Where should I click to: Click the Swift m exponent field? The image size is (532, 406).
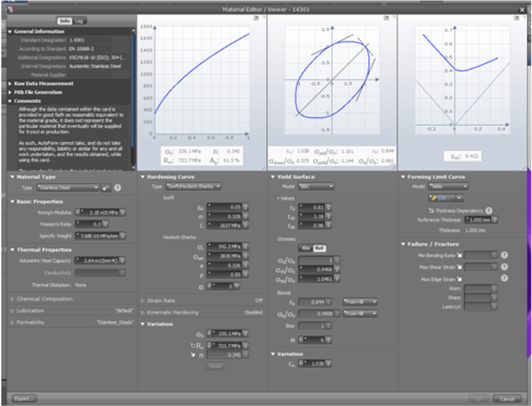(x=225, y=216)
